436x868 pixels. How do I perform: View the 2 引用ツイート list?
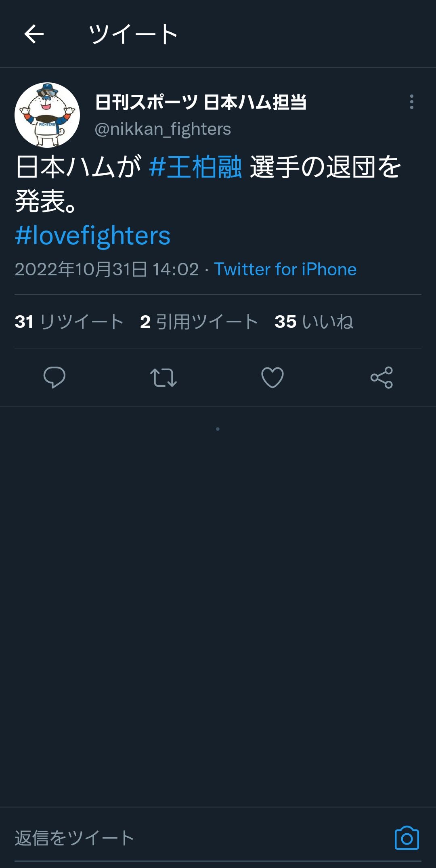point(199,322)
